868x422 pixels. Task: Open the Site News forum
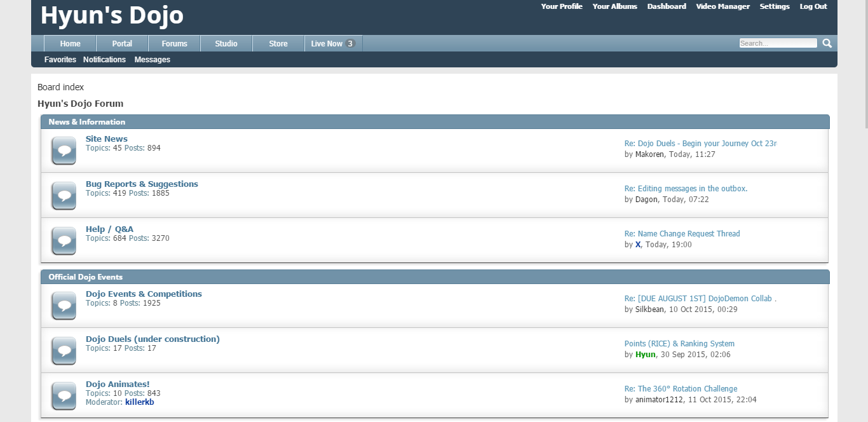click(107, 139)
